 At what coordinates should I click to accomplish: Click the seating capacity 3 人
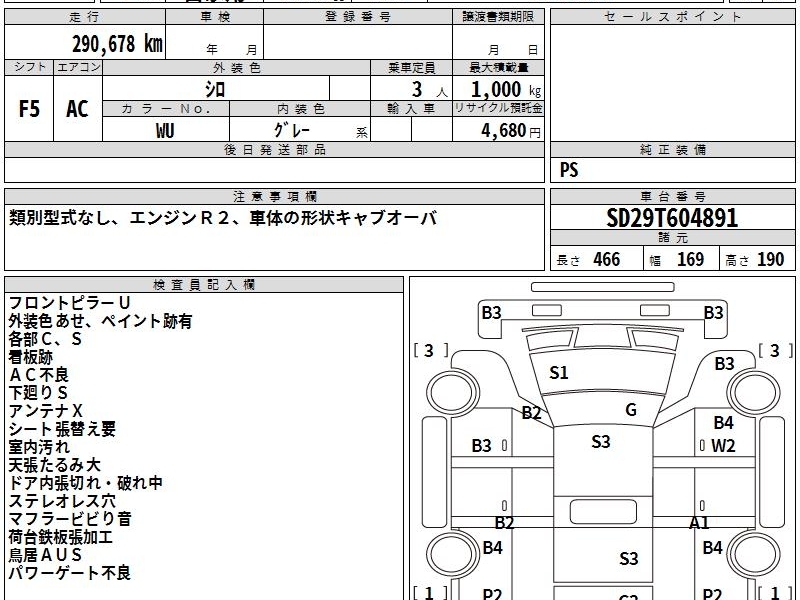[429, 90]
